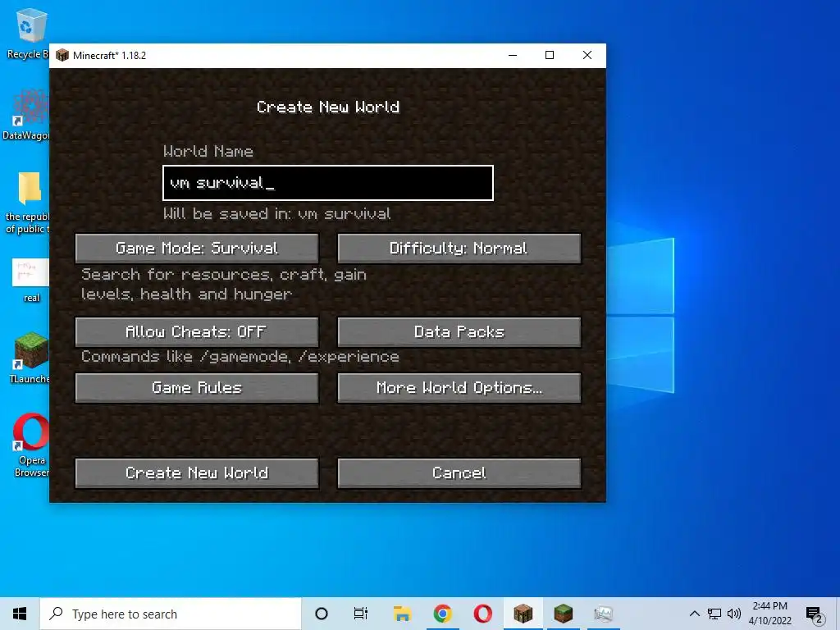
Task: Click the 'World Name' label
Action: (208, 151)
